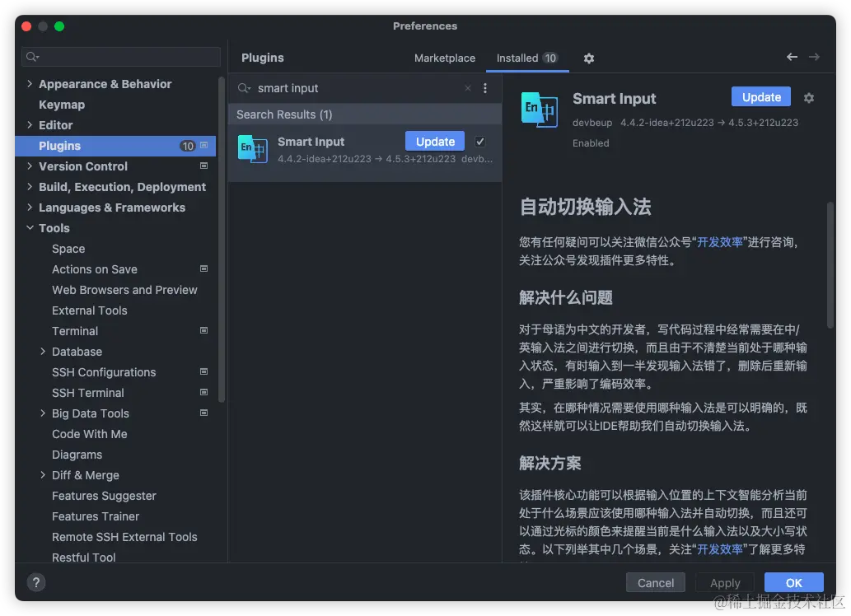Open Web Browsers and Preview settings
Screen dimensions: 851x616
click(x=124, y=290)
